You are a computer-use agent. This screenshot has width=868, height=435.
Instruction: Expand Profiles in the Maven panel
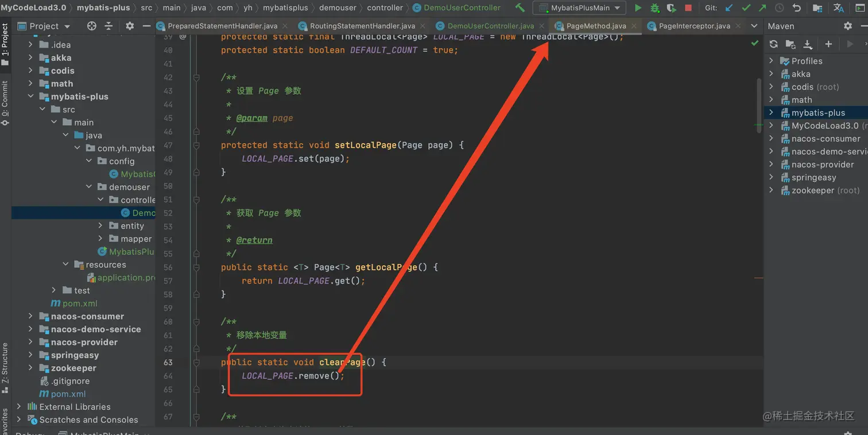click(x=771, y=61)
